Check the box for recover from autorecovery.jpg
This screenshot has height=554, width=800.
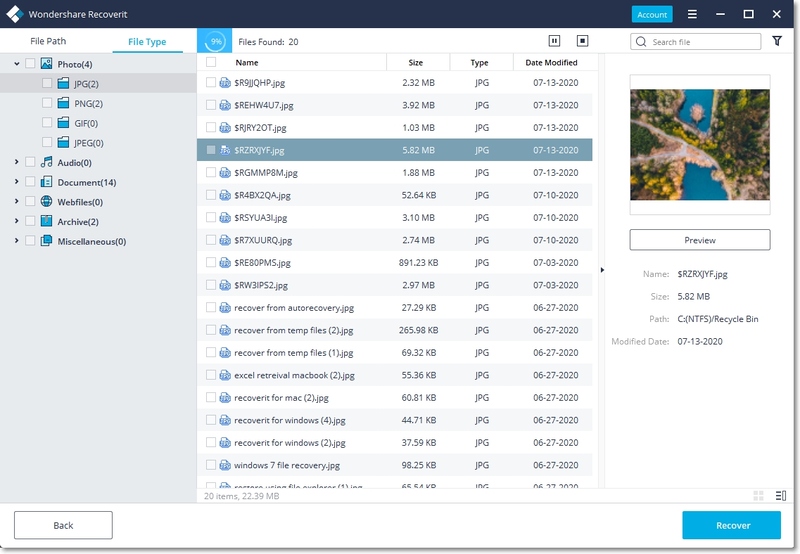click(211, 307)
